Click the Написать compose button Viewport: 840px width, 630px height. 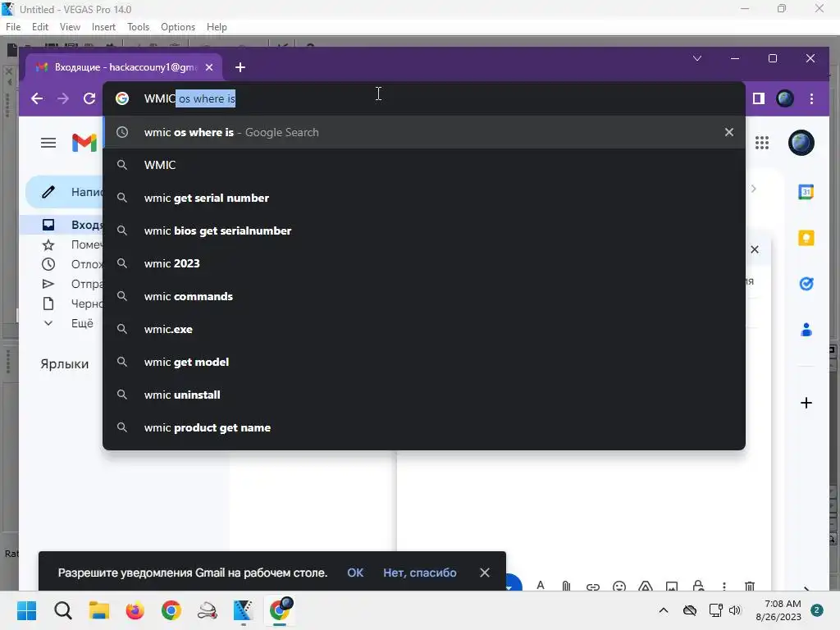coord(64,192)
